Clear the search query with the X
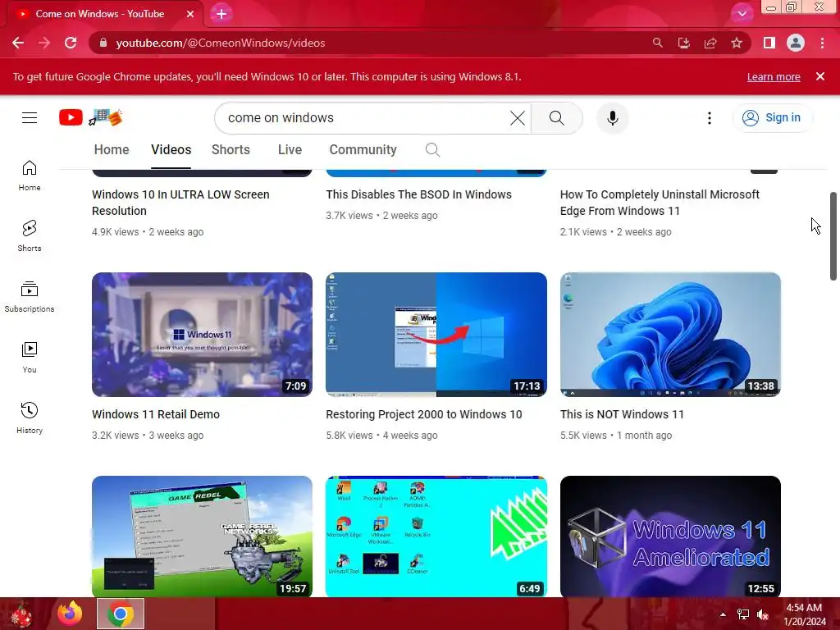This screenshot has width=840, height=630. click(x=518, y=118)
